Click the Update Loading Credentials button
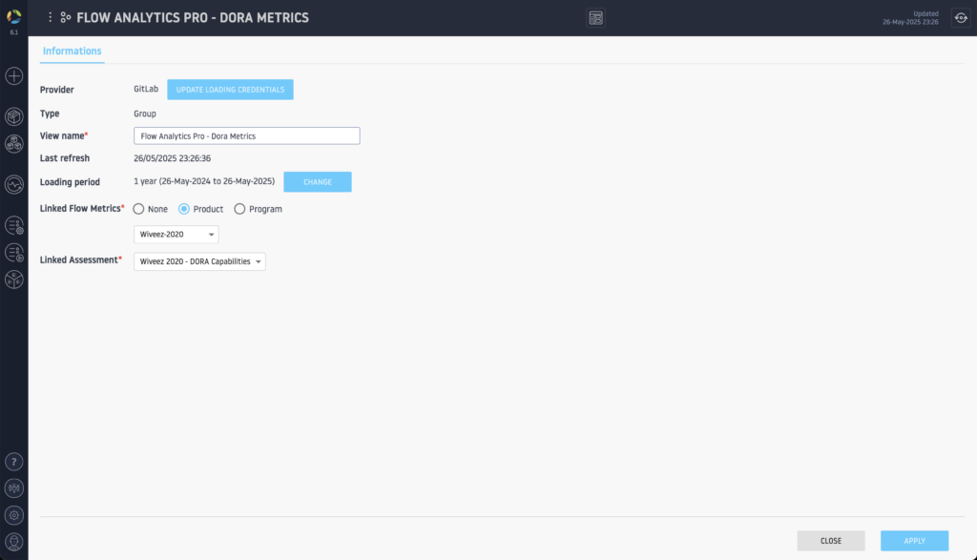977x560 pixels. (230, 90)
